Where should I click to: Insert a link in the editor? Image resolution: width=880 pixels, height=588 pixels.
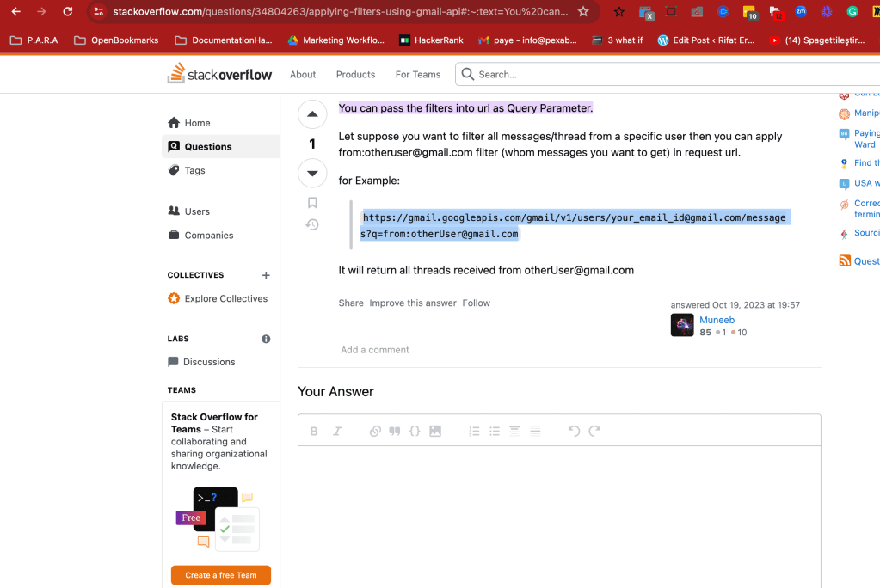375,431
